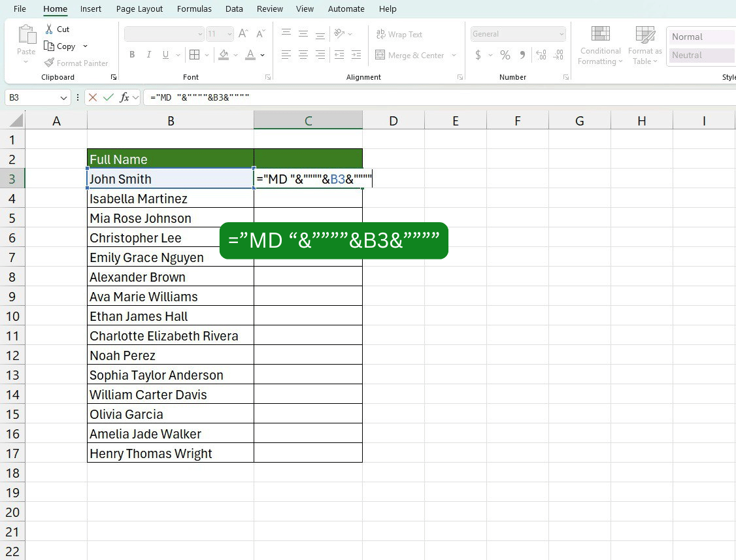This screenshot has width=736, height=560.
Task: Open the Review menu tab
Action: click(269, 8)
